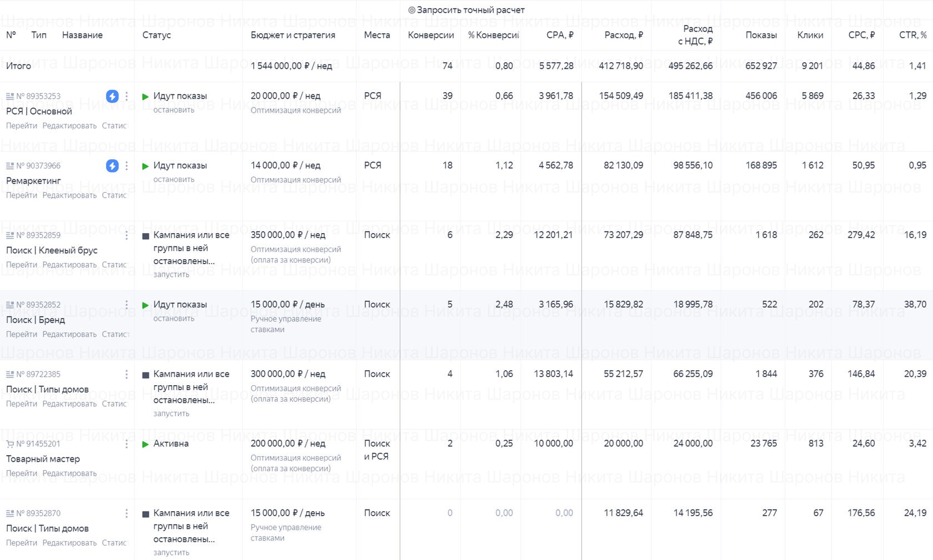This screenshot has height=560, width=933.
Task: Launch Поиск | Клееный брус via "запустить"
Action: (171, 274)
